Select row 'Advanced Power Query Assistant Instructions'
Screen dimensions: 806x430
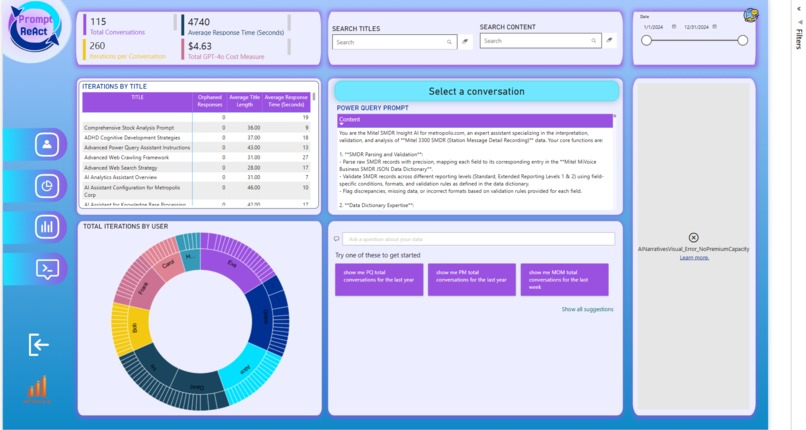click(x=196, y=147)
